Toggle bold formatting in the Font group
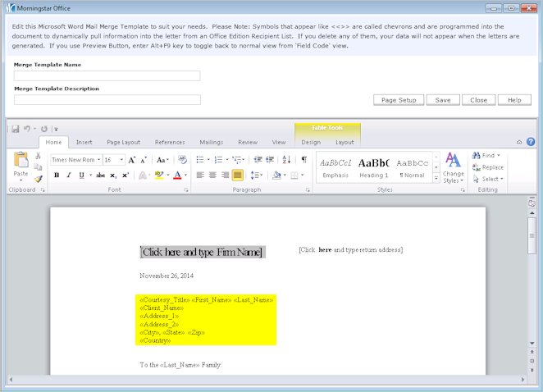The height and width of the screenshot is (392, 543). (x=57, y=175)
